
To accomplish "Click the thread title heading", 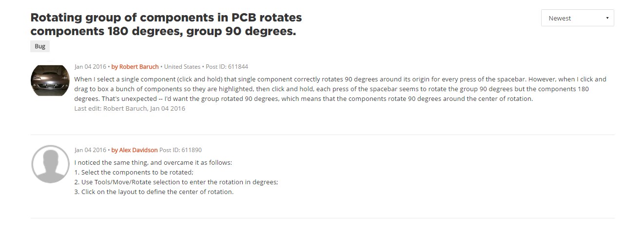I will pos(166,24).
